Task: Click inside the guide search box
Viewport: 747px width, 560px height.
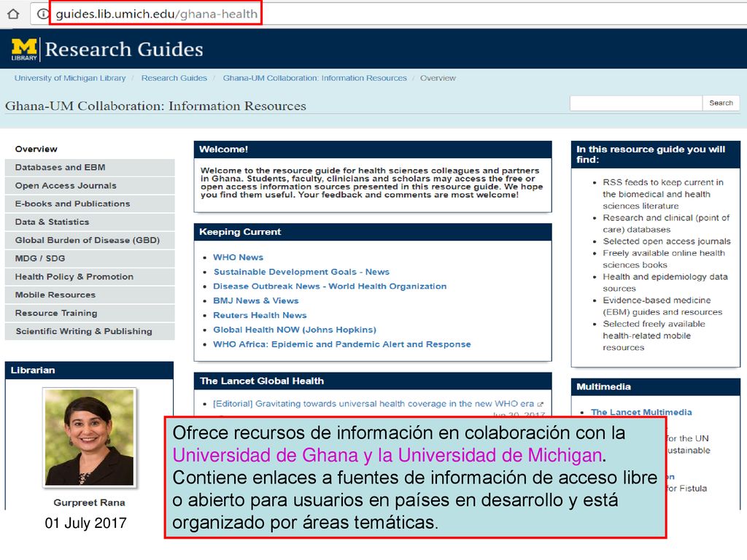Action: tap(636, 103)
